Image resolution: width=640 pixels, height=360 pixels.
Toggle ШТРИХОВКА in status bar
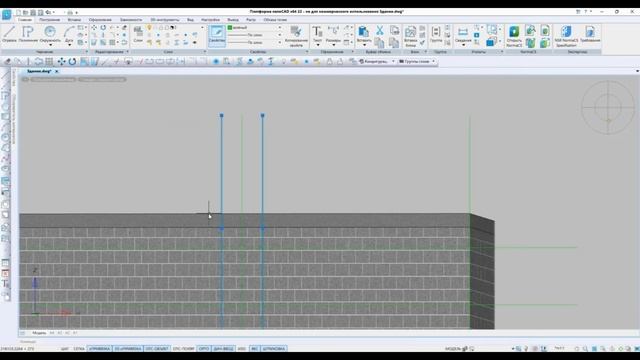(x=274, y=349)
